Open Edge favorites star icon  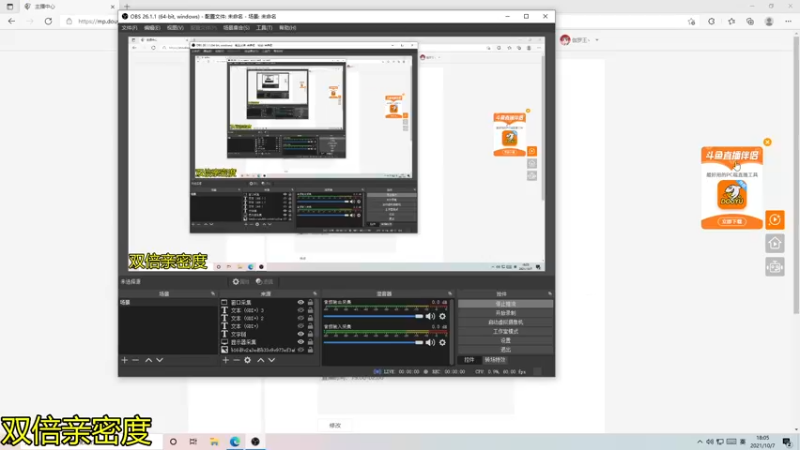pos(731,21)
